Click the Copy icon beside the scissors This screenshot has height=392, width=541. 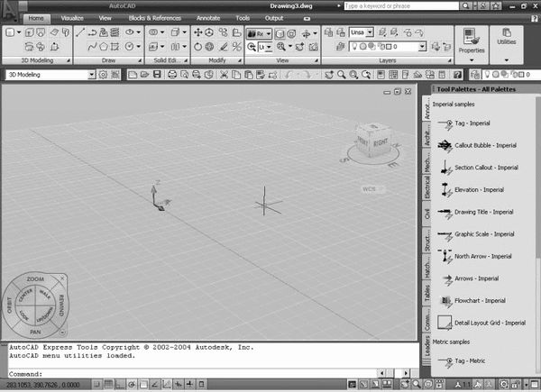coord(236,75)
